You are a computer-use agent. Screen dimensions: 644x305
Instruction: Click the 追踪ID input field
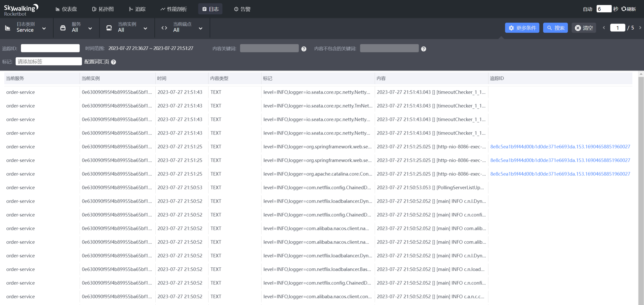[50, 48]
